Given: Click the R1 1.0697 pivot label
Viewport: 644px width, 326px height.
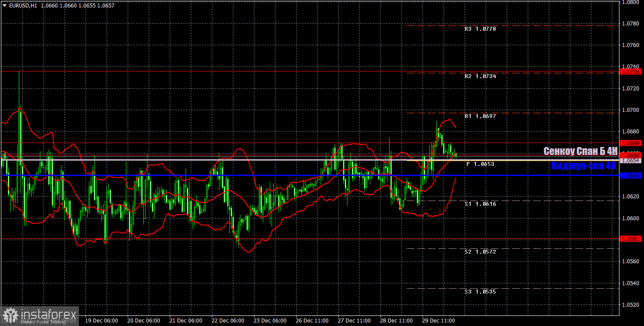Looking at the screenshot, I should point(480,116).
